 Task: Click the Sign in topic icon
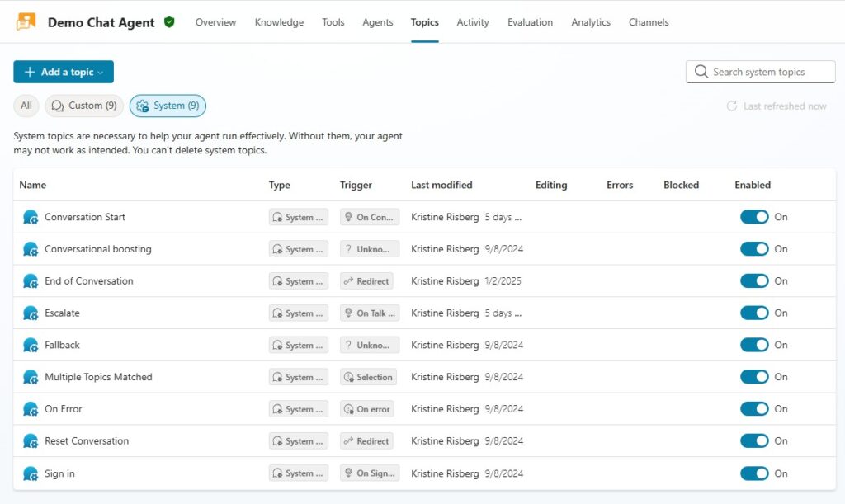(31, 473)
